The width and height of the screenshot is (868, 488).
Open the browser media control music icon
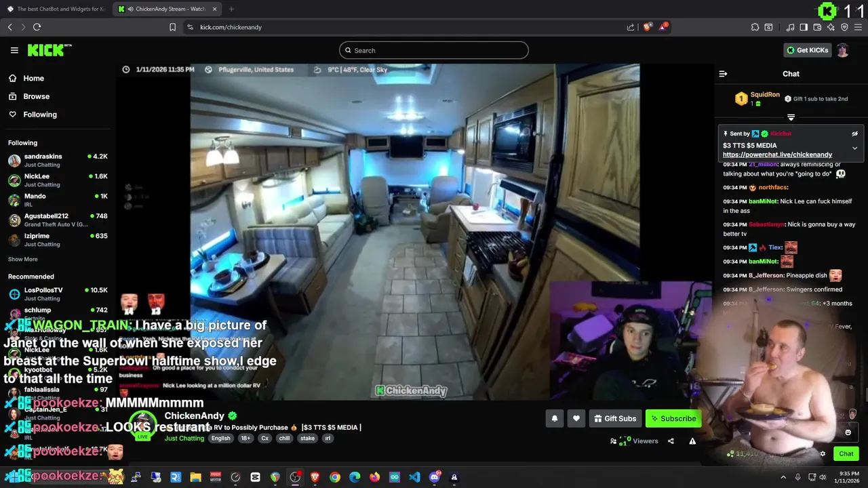790,27
